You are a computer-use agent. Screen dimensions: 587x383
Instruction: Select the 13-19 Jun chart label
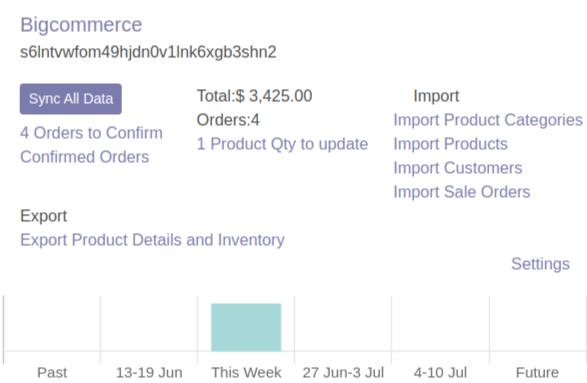pos(149,373)
